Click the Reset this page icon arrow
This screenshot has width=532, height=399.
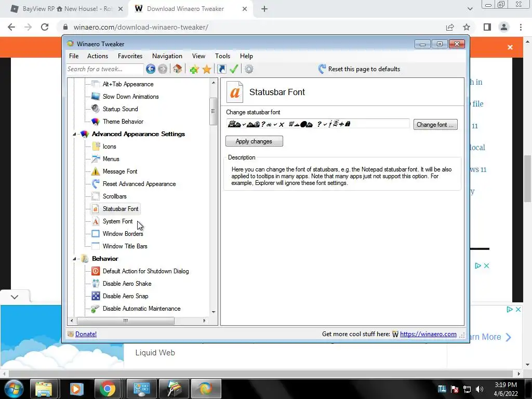[x=322, y=69]
